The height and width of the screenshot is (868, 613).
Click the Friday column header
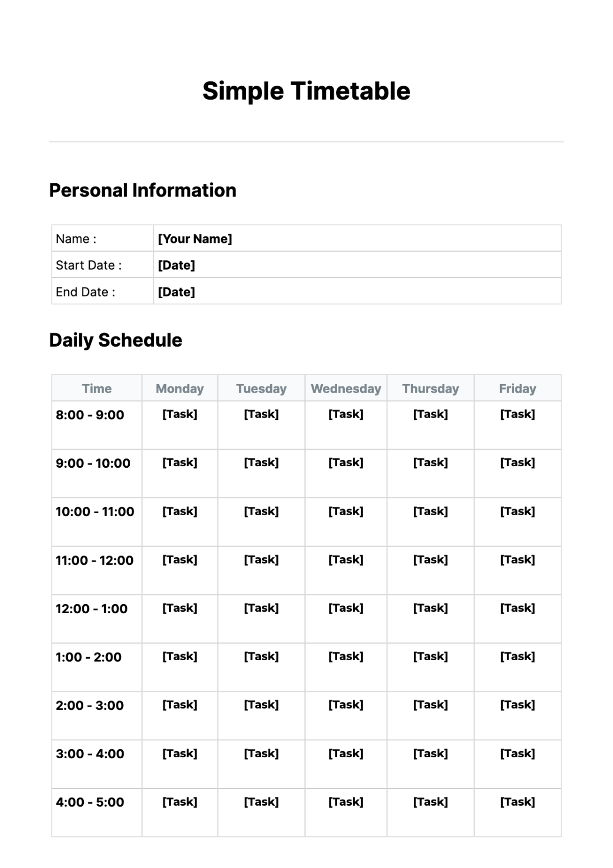coord(517,389)
